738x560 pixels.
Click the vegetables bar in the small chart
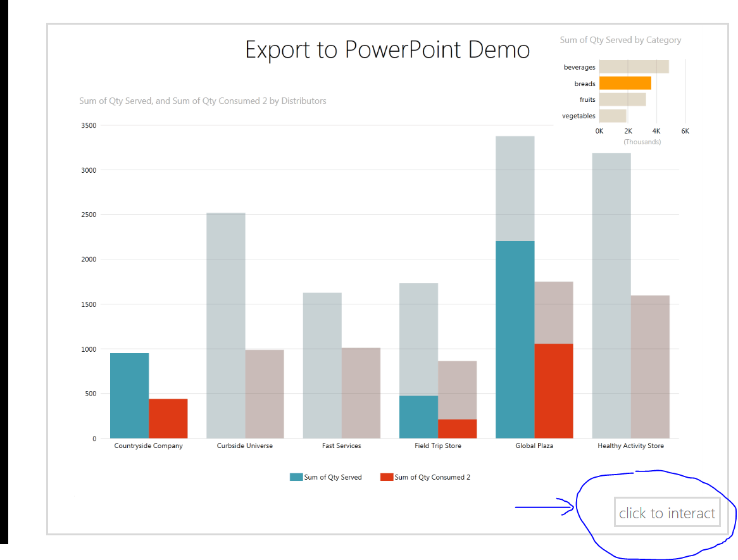(x=612, y=115)
